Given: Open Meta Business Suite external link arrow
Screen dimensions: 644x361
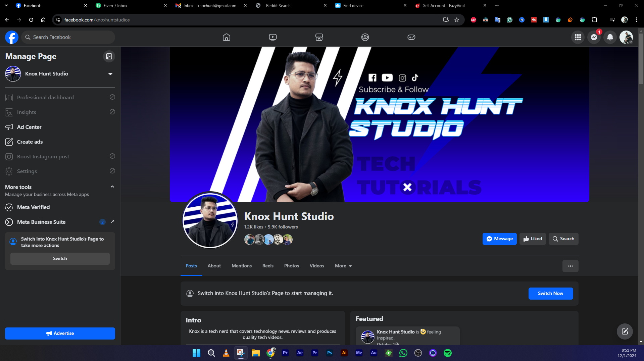Looking at the screenshot, I should click(x=112, y=221).
